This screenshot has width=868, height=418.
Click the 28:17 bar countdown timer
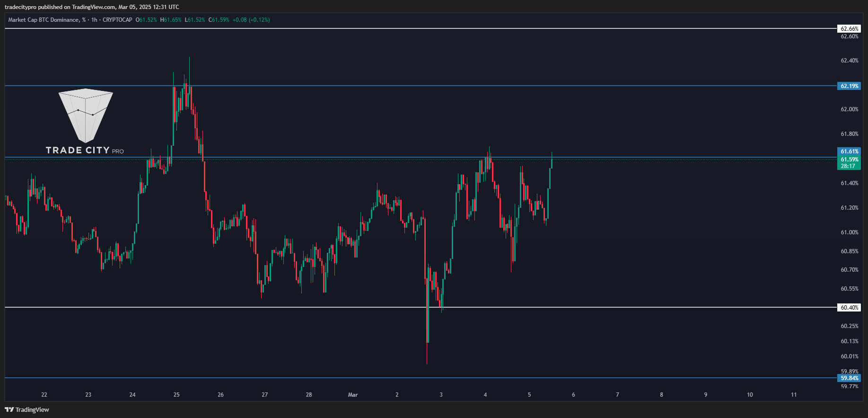[x=848, y=166]
